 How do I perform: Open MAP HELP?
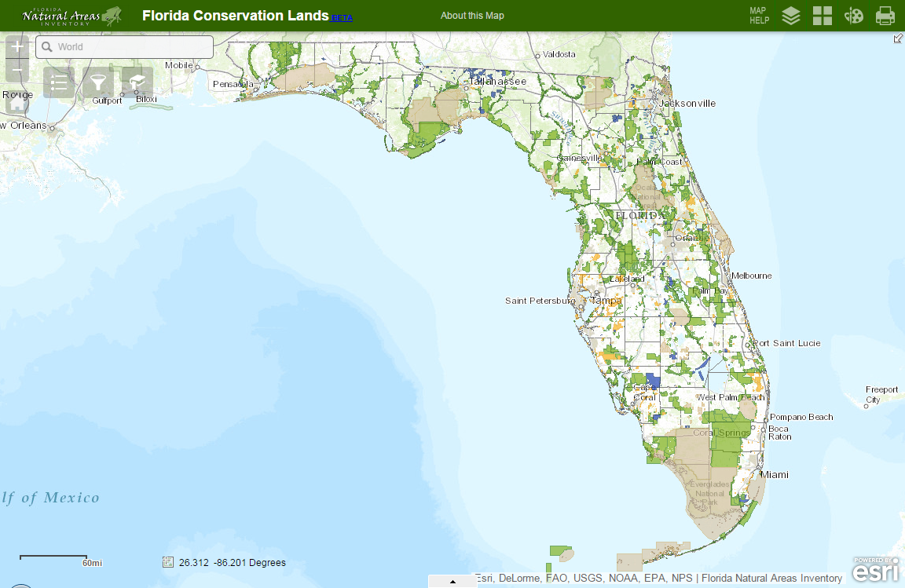pos(757,15)
